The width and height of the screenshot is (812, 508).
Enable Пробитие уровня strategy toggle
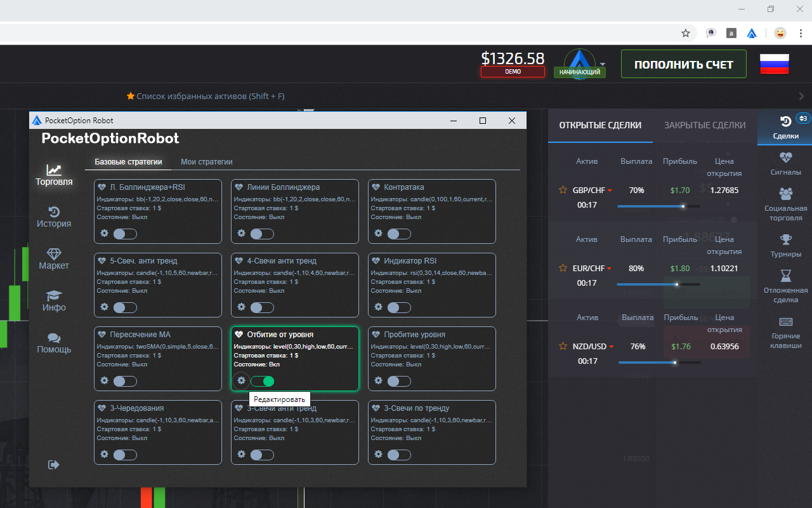click(x=399, y=381)
